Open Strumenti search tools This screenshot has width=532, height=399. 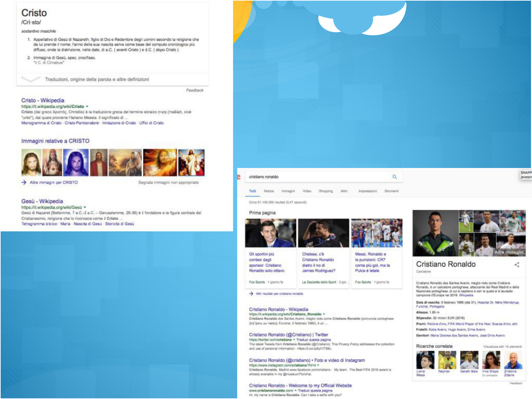392,191
